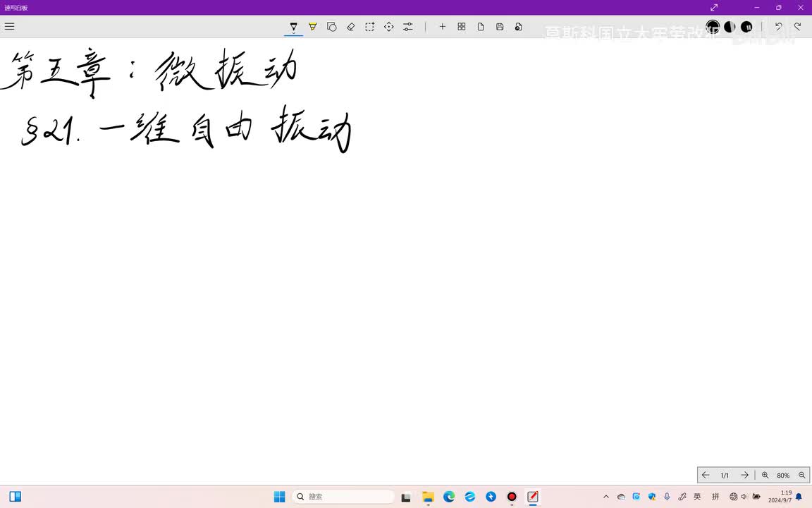
Task: Click the microphone tray icon
Action: (667, 497)
